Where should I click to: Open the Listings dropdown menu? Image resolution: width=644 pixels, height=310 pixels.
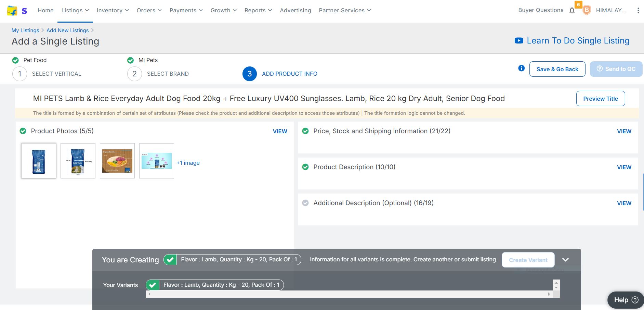[x=75, y=11]
